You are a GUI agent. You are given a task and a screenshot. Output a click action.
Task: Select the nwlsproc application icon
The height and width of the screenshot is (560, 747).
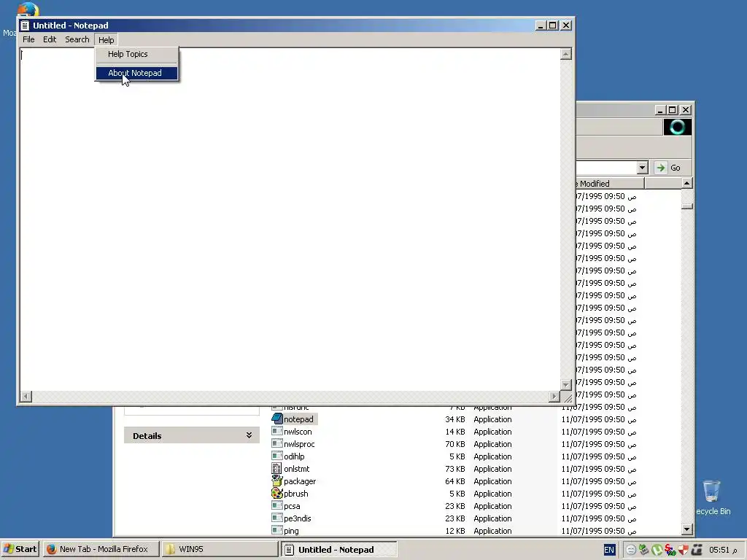coord(276,443)
